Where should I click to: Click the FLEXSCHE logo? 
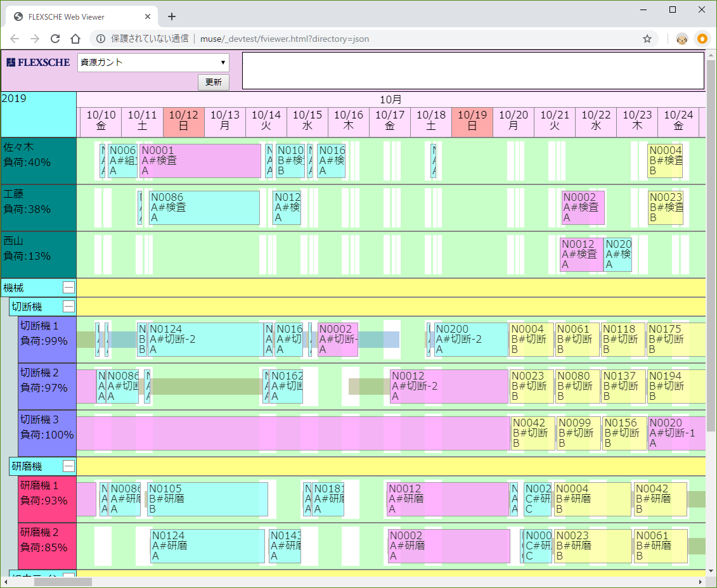(38, 63)
